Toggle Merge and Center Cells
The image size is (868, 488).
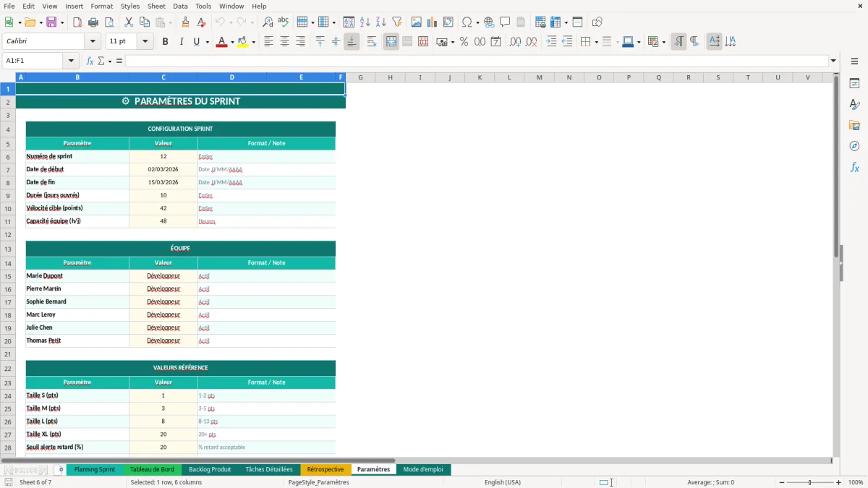pos(391,42)
